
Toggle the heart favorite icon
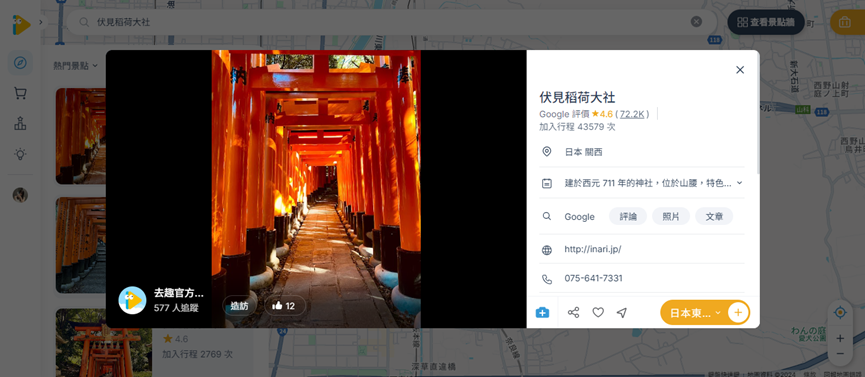point(598,312)
